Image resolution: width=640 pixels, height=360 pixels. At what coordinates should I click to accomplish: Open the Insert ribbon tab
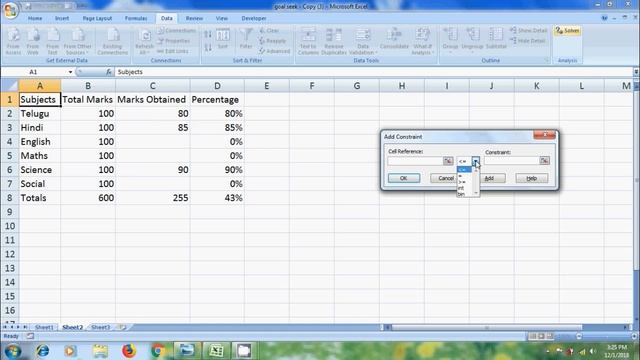point(62,18)
